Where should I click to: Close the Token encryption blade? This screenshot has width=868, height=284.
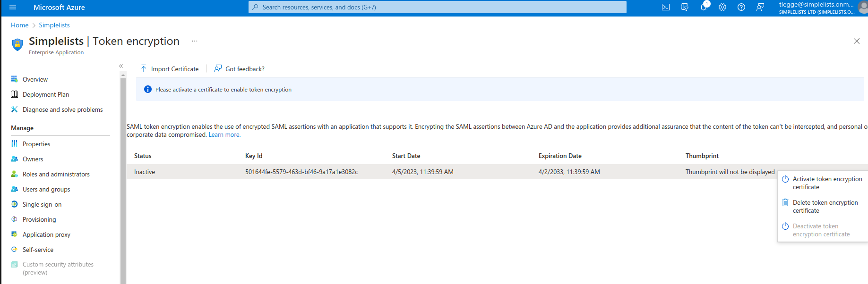click(857, 41)
